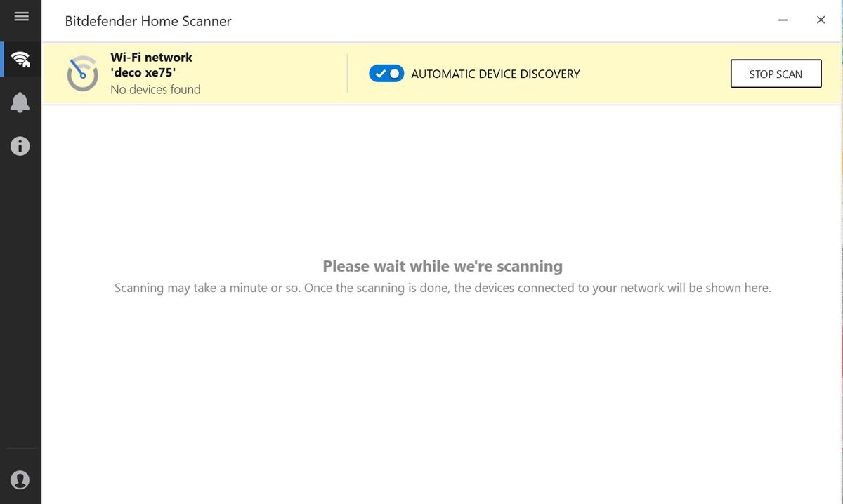Click the Bitdefender Home Scanner title text
This screenshot has height=504, width=843.
(148, 21)
